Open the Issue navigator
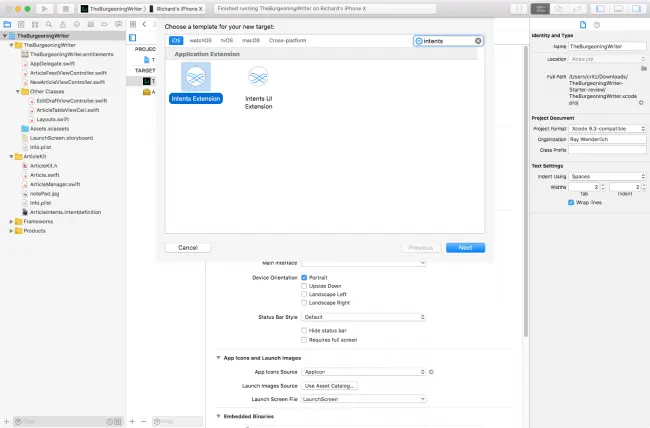This screenshot has width=650, height=428. click(63, 24)
